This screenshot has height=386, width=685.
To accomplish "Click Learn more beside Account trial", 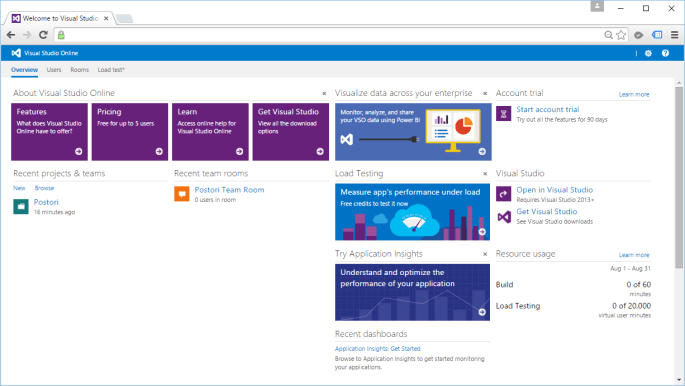I will [x=634, y=94].
